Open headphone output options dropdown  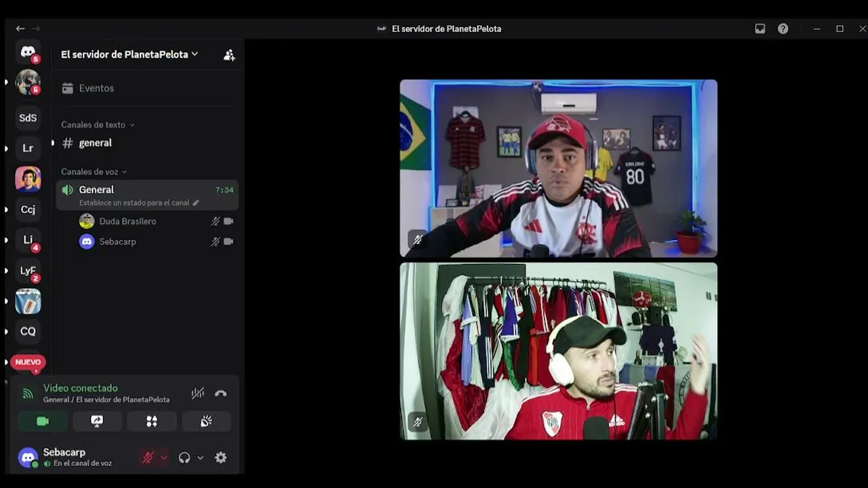tap(200, 457)
